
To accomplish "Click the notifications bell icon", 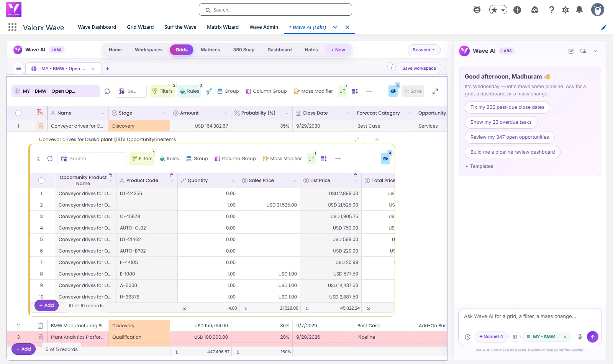I will pyautogui.click(x=579, y=10).
